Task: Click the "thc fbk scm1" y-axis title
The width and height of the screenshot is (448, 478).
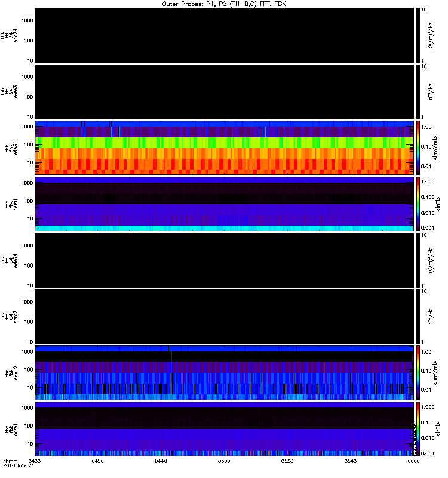Action: (11, 430)
